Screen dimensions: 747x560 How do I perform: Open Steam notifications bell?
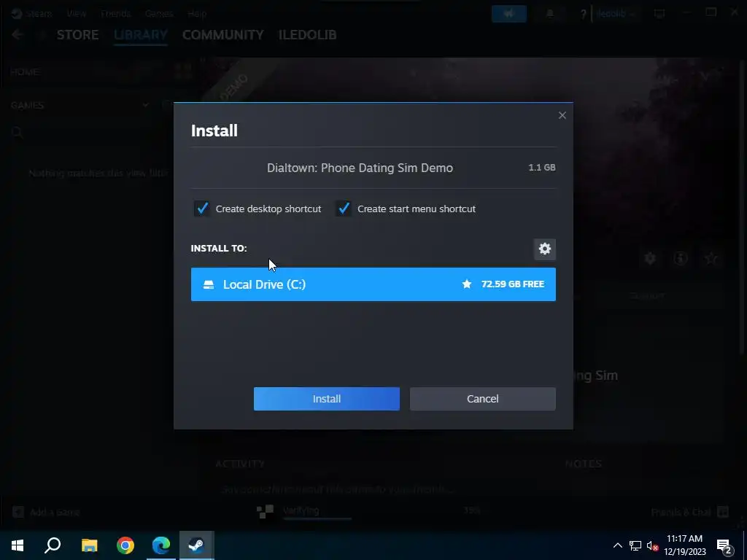click(549, 14)
